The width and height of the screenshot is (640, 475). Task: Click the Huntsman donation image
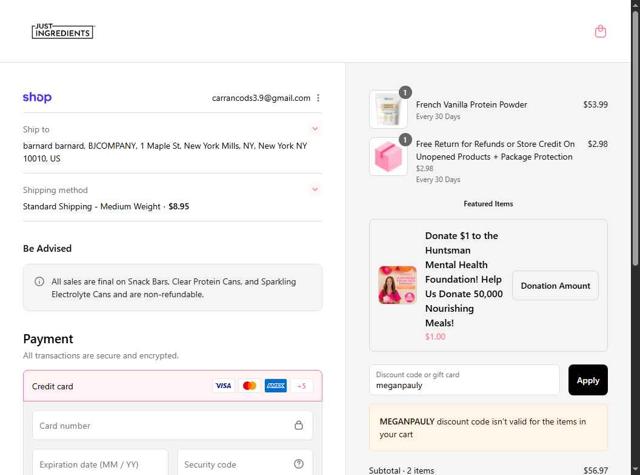click(398, 285)
